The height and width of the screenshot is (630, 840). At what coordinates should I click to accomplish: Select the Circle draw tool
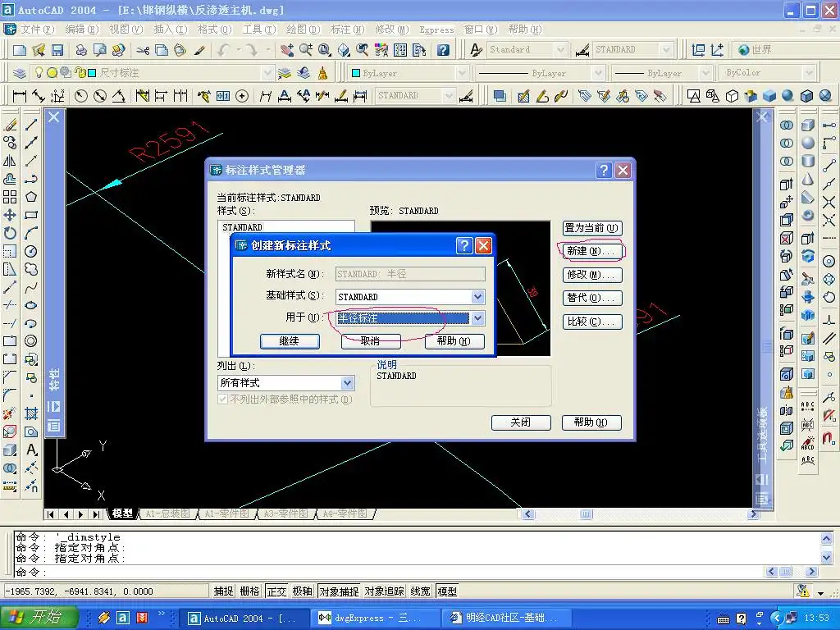(31, 251)
